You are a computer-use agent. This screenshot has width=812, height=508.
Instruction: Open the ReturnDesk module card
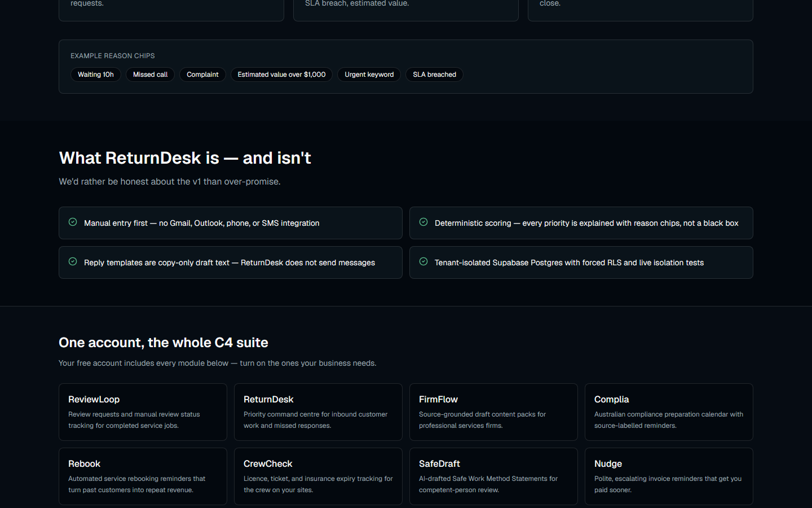pos(318,412)
